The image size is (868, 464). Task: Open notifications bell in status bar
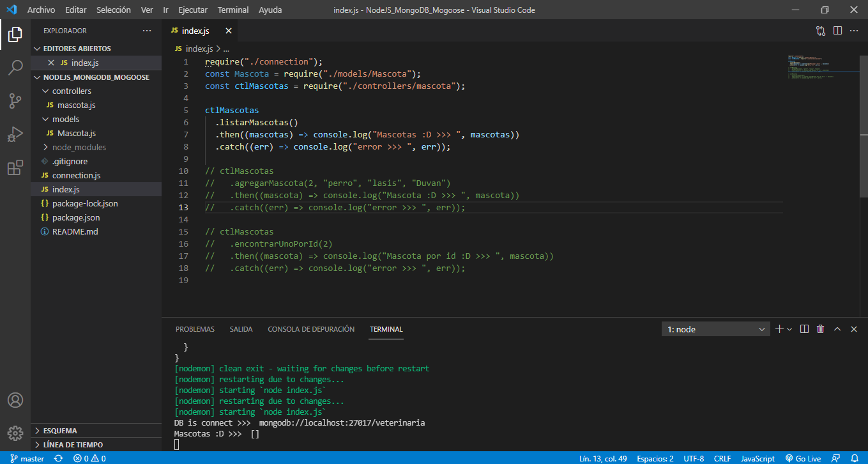tap(855, 458)
